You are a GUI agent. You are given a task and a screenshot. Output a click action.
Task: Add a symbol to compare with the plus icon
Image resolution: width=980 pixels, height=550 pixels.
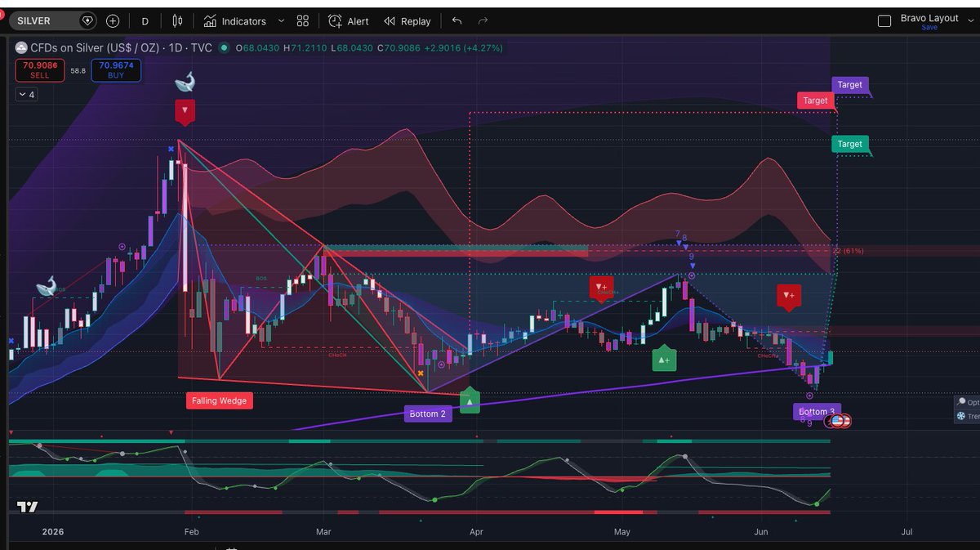(113, 21)
